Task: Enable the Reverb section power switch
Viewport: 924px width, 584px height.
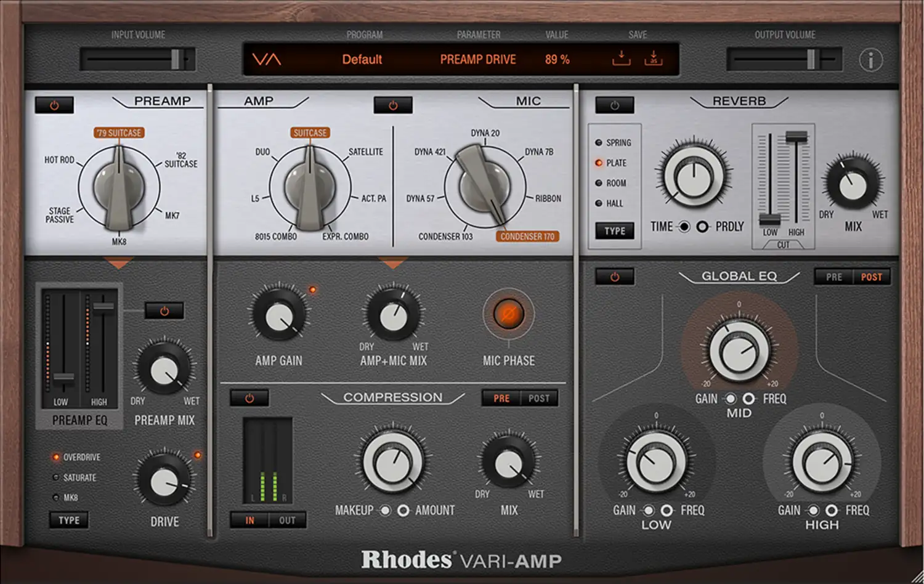Action: (614, 104)
